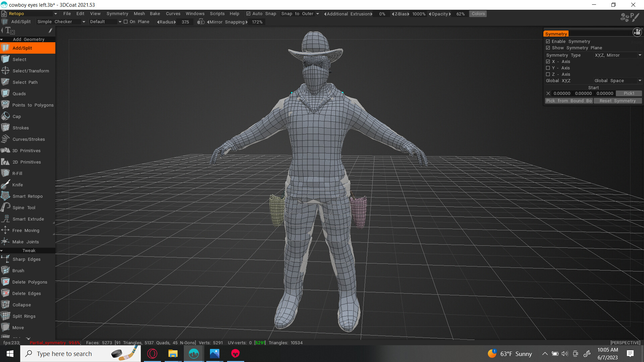The image size is (644, 362).
Task: Choose the Delete Polygons tool
Action: [30, 282]
